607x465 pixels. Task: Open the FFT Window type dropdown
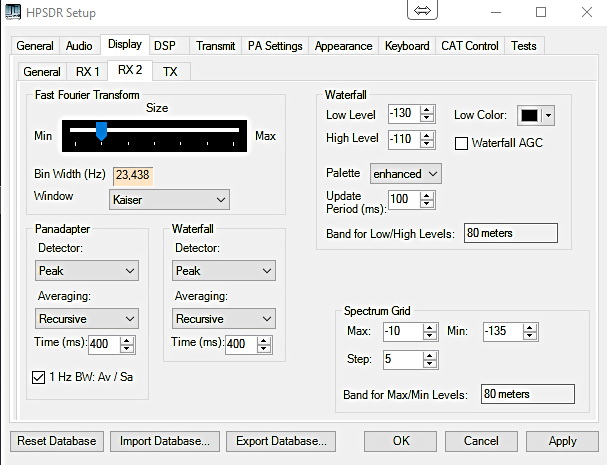(x=169, y=200)
